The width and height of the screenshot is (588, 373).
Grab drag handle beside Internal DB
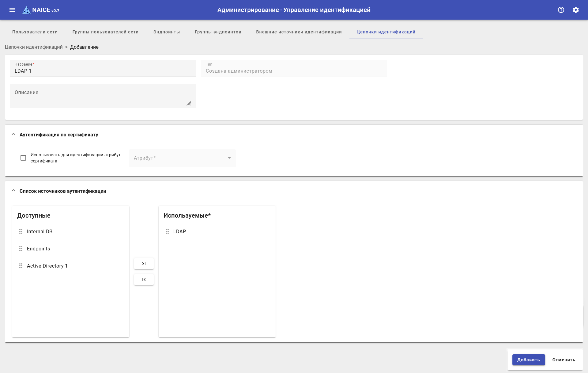click(21, 231)
